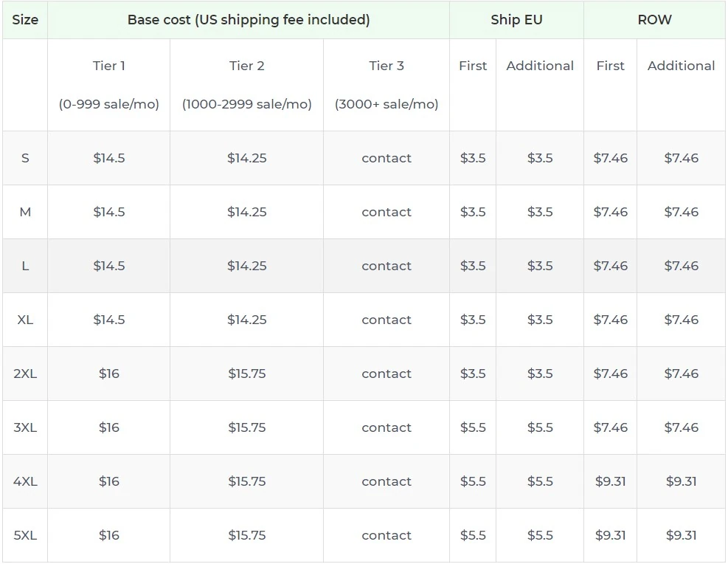Click the contact cell in the S row
The image size is (728, 564).
point(386,158)
